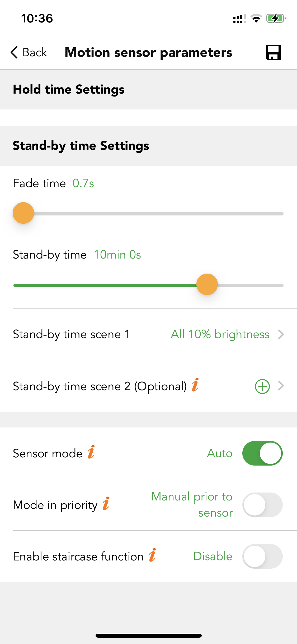Show Sensor mode info tooltip
The width and height of the screenshot is (297, 644).
[91, 452]
